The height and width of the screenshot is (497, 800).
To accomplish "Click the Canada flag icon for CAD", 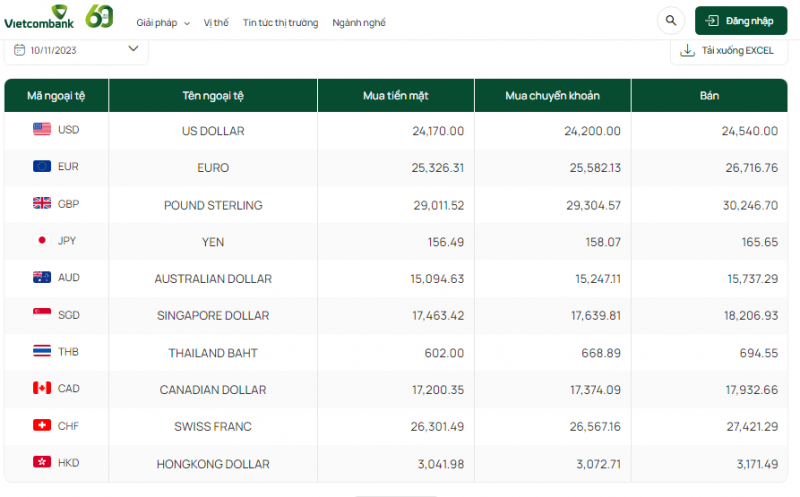I will click(x=42, y=388).
